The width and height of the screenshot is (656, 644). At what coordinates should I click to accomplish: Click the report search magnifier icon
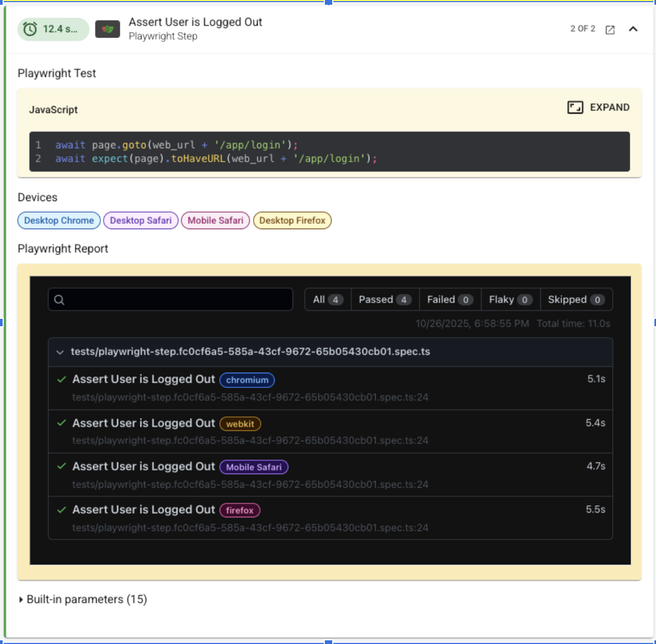pos(59,300)
